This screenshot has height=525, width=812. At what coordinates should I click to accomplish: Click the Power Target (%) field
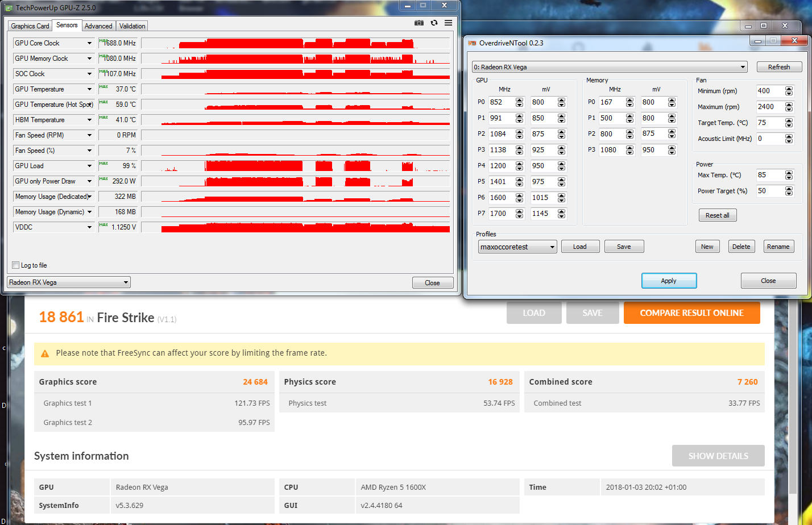pos(770,191)
